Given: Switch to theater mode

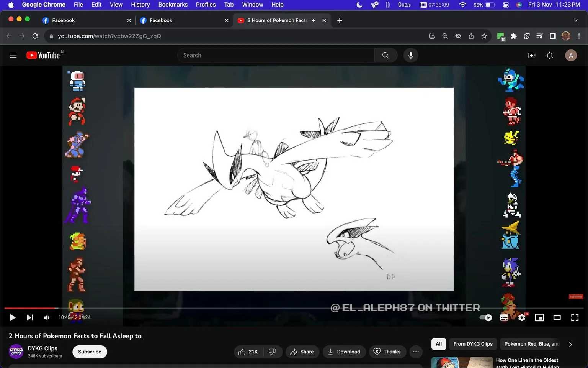Looking at the screenshot, I should point(557,317).
